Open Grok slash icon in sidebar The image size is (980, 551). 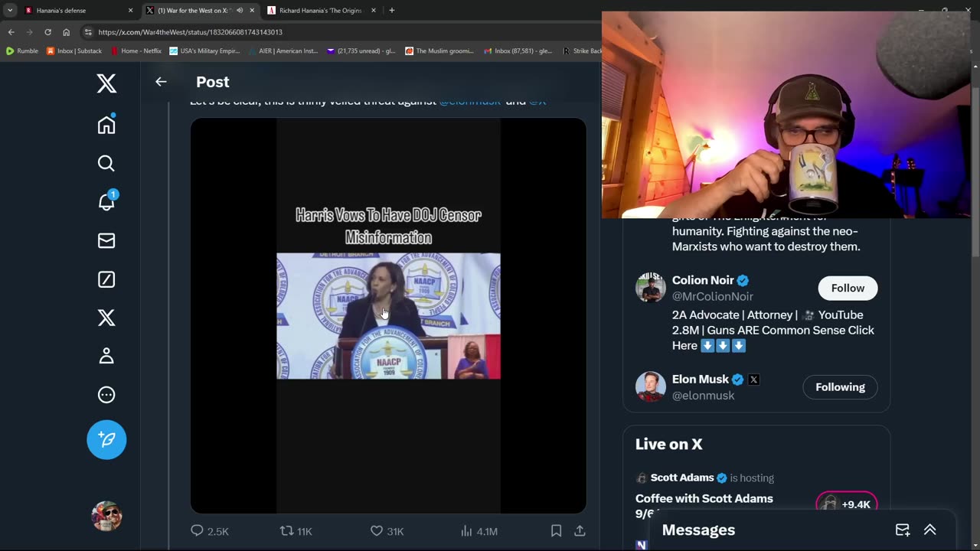coord(106,279)
